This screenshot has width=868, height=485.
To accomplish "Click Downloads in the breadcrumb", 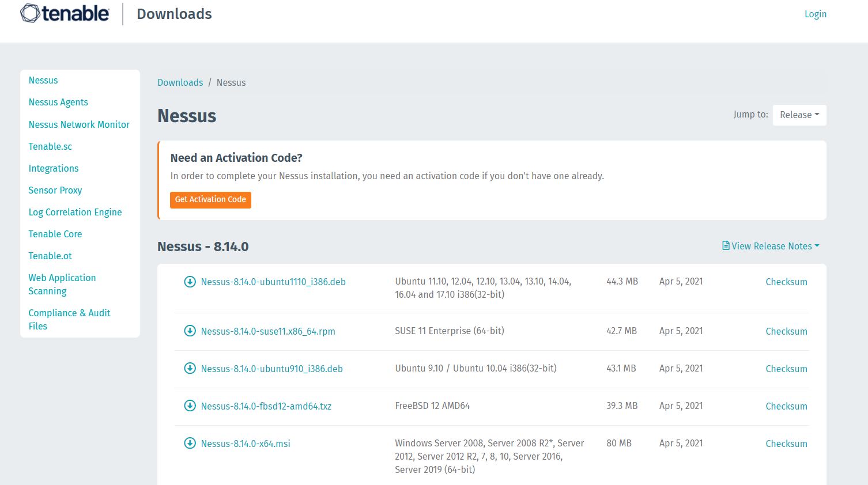I will point(180,82).
